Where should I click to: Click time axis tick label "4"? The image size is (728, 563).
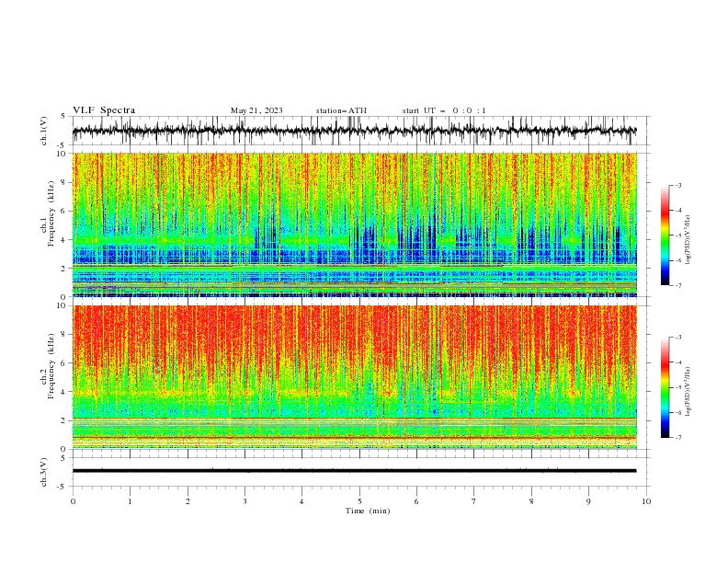click(x=301, y=501)
